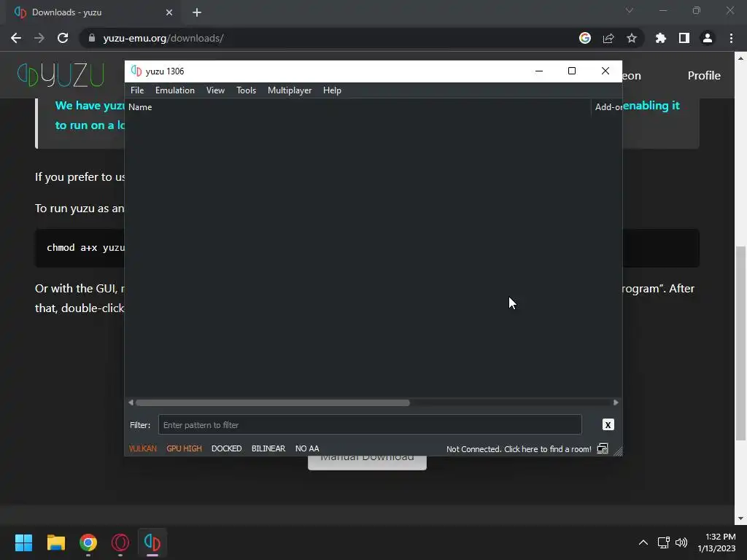Open a new Chrome tab
Image resolution: width=747 pixels, height=560 pixels.
coord(197,12)
